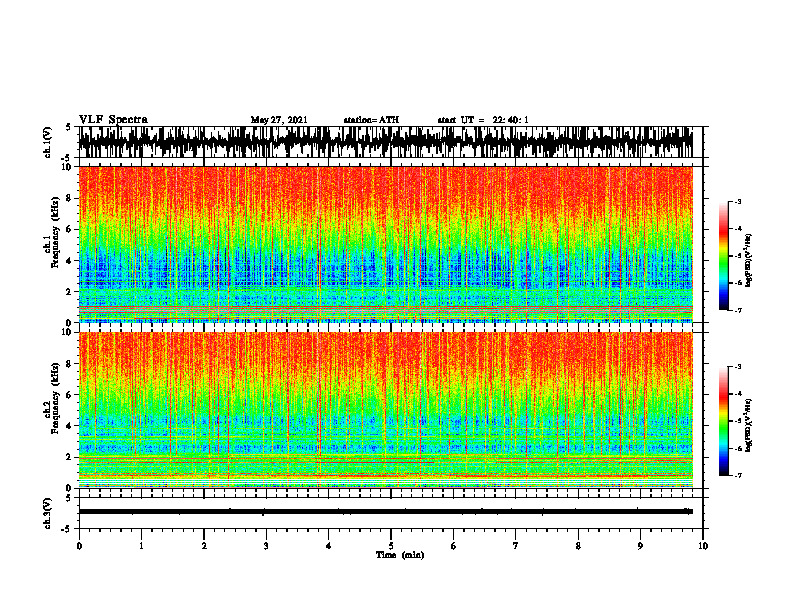Click time axis tick label "3"
Viewport: 792px width, 612px height.
tap(266, 546)
